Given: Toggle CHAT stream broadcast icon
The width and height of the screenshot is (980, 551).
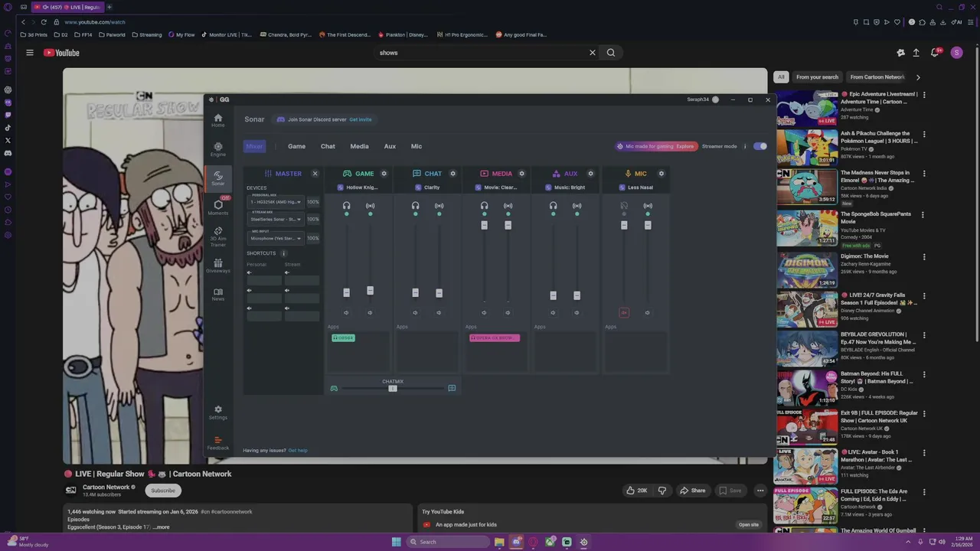Looking at the screenshot, I should (439, 206).
